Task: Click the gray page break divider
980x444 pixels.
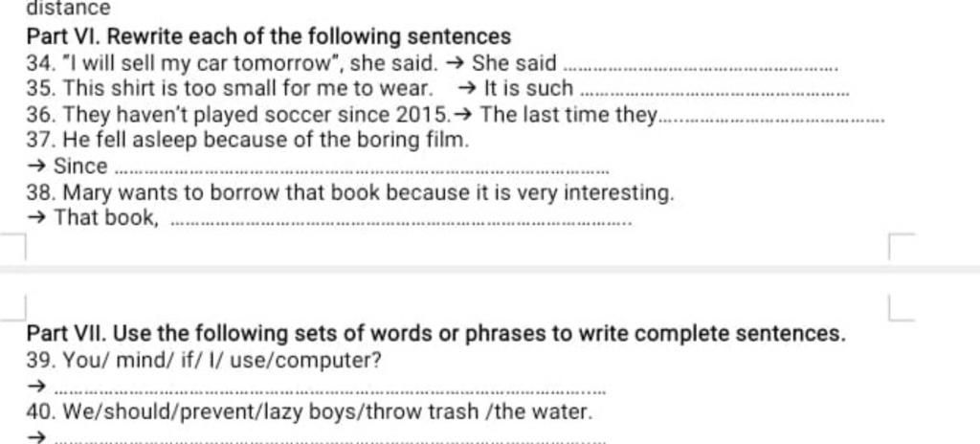Action: 490,270
